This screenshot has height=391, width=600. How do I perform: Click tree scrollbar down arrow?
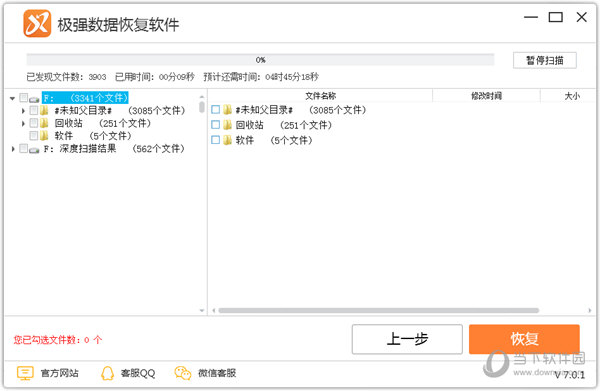coord(202,311)
